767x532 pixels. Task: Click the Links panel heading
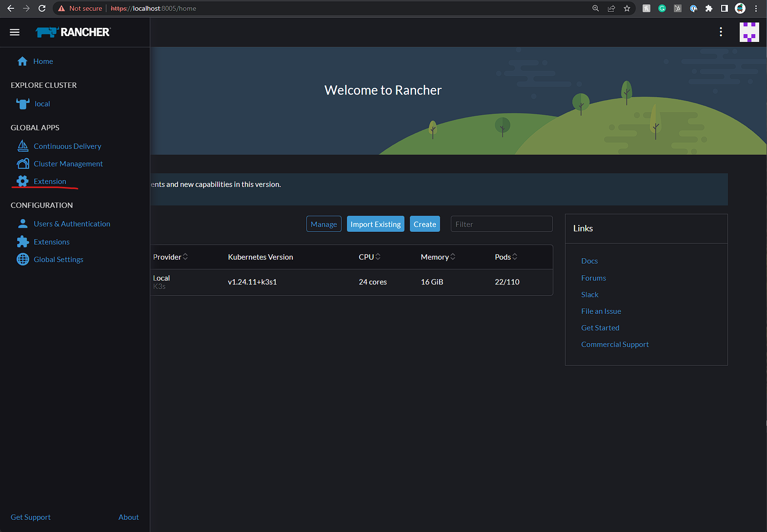(583, 228)
